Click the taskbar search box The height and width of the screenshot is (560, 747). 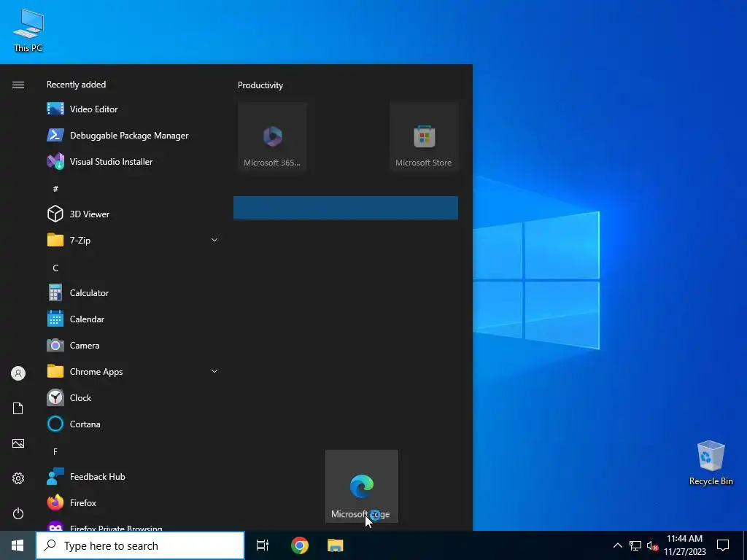(x=140, y=545)
